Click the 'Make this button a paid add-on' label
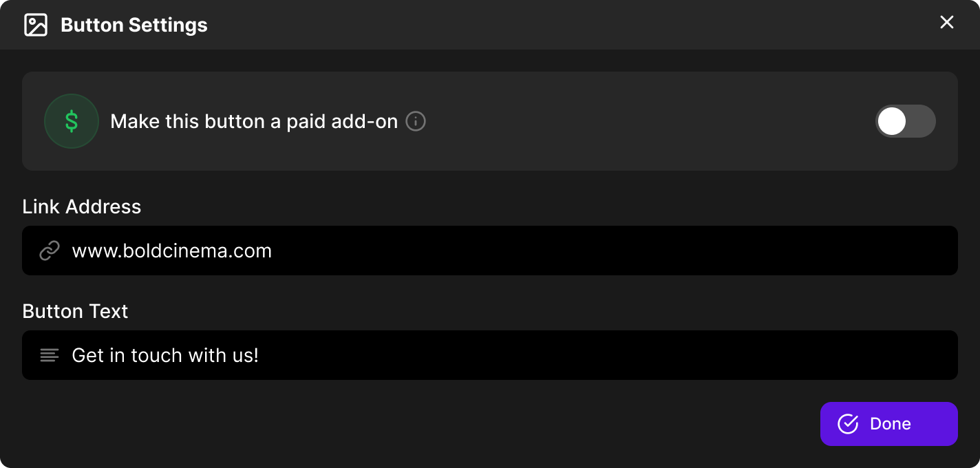 (254, 121)
